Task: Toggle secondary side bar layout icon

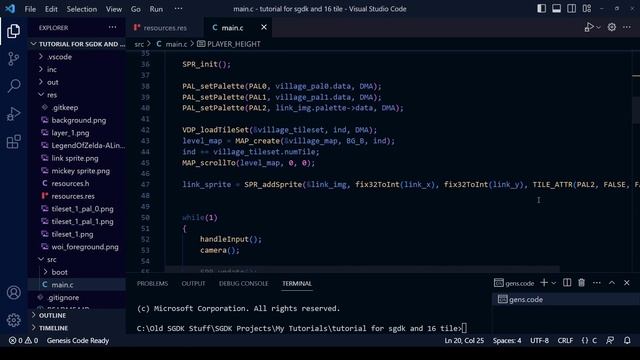Action: coord(571,9)
